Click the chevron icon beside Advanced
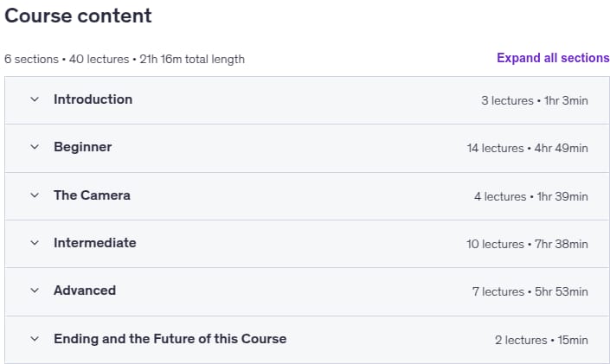The height and width of the screenshot is (364, 610). coord(35,291)
